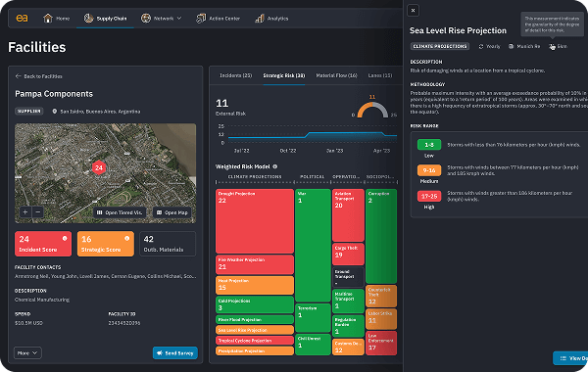Select the Fire Weather Projection tile
The height and width of the screenshot is (372, 588).
coord(255,264)
